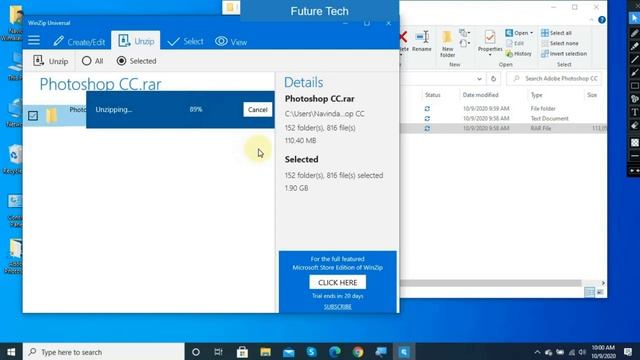Select the eraser tool in annotation toolbar

coord(634,126)
